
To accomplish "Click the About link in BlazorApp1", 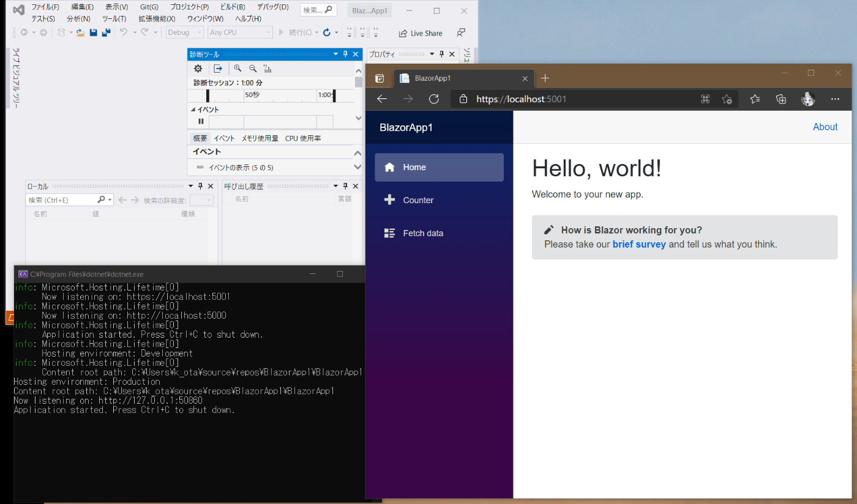I will 825,127.
